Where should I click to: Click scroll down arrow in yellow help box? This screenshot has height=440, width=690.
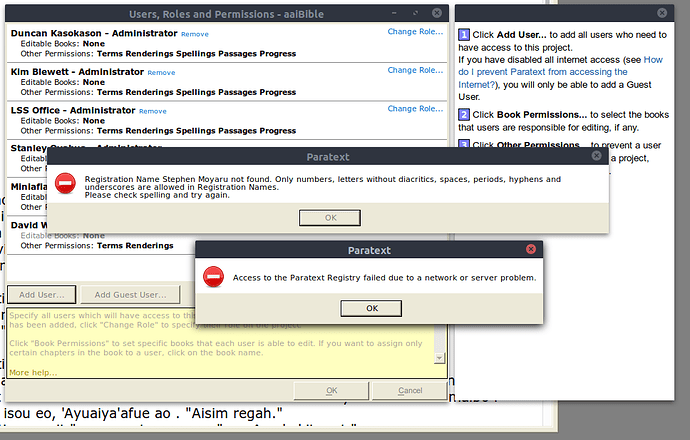pos(439,359)
